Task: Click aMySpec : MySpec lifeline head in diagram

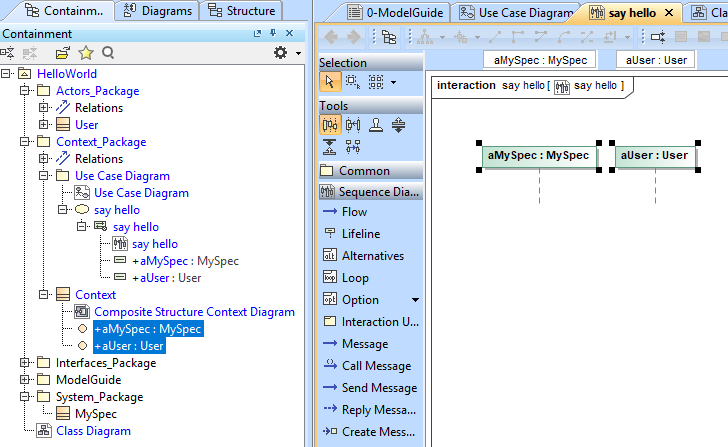Action: 539,156
